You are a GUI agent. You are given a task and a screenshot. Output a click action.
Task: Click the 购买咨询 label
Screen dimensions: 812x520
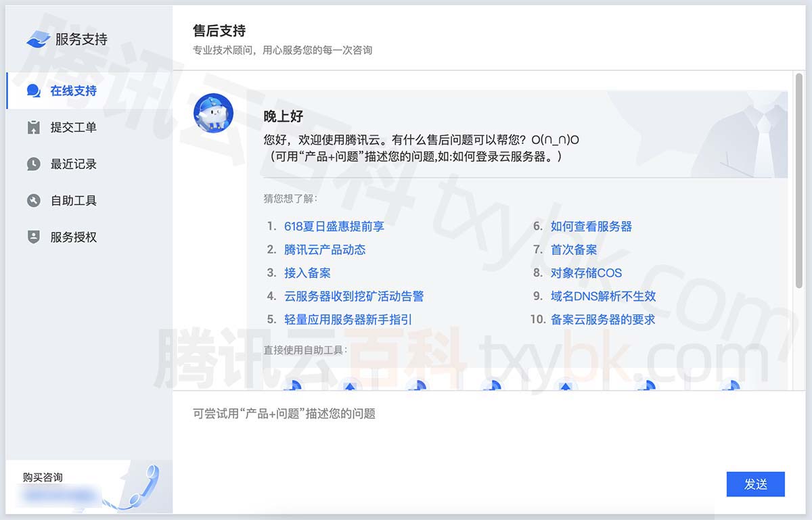(43, 477)
